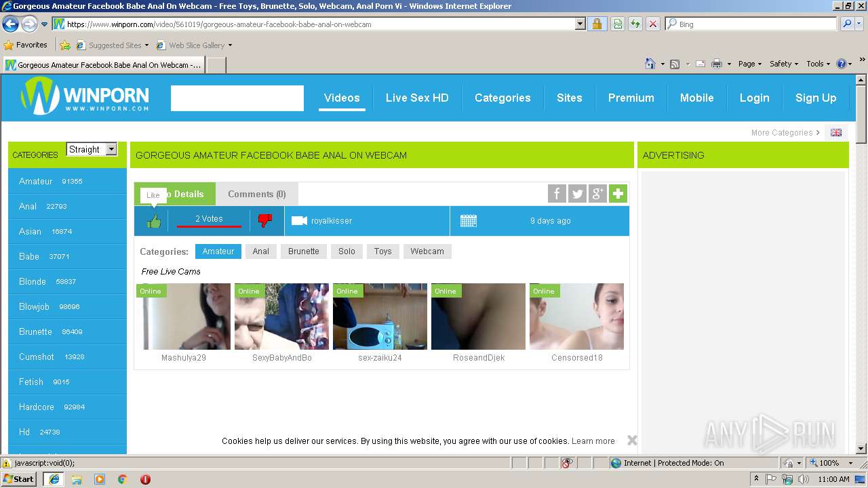
Task: Click the UK flag language icon
Action: [x=836, y=133]
